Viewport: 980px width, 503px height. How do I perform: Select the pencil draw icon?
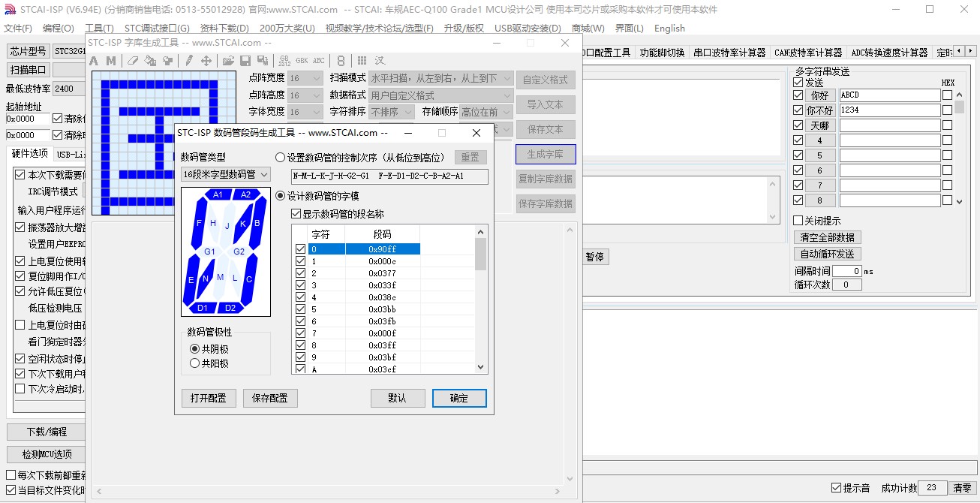(189, 61)
